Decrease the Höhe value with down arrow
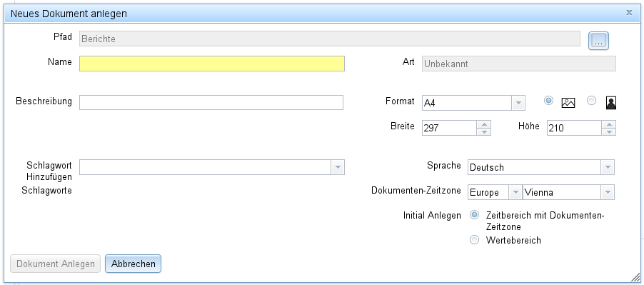Viewport: 644px width, 285px height. pyautogui.click(x=609, y=132)
